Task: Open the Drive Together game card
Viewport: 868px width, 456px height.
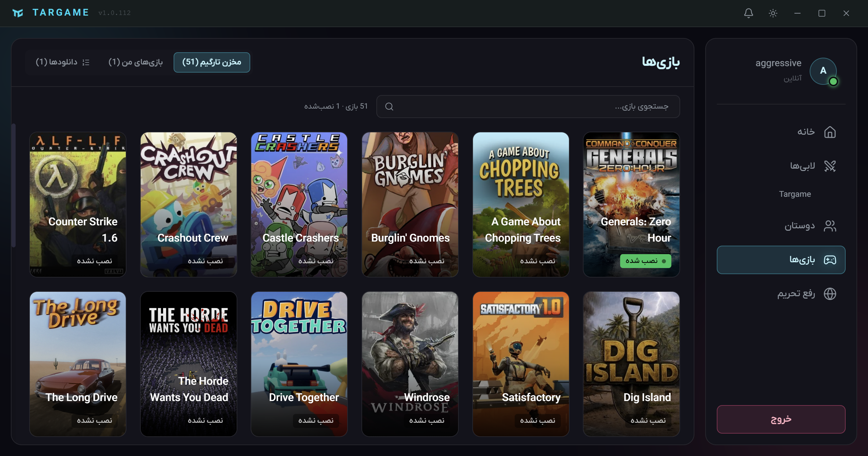Action: point(299,364)
